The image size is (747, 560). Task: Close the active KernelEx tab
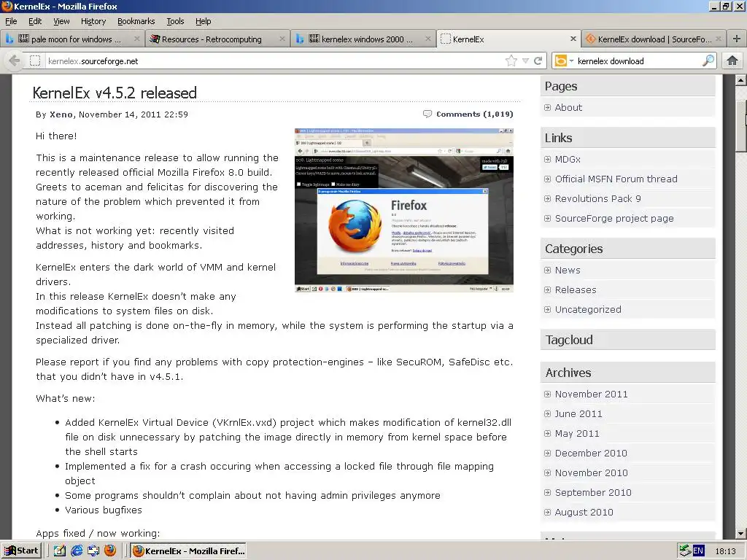click(x=573, y=39)
